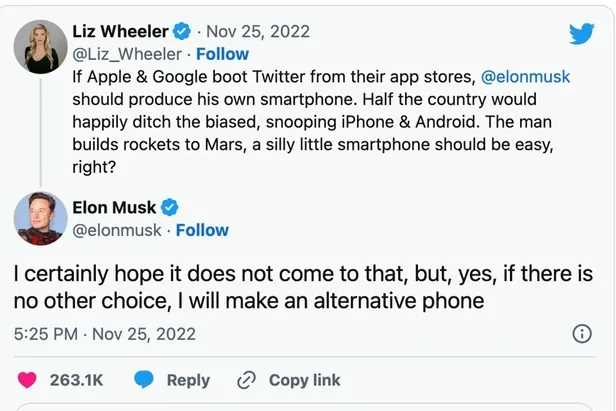
Task: Click the 263.1K likes count
Action: pos(76,380)
